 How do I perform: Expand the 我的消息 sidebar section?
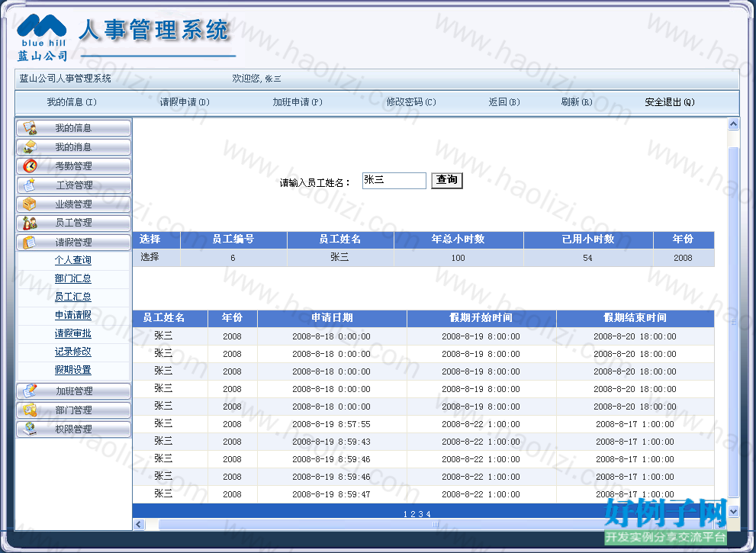[x=74, y=146]
